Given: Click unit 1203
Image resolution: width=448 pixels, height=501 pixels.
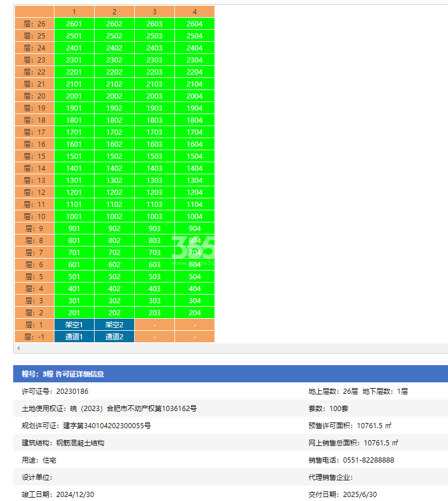Looking at the screenshot, I should (x=154, y=193).
